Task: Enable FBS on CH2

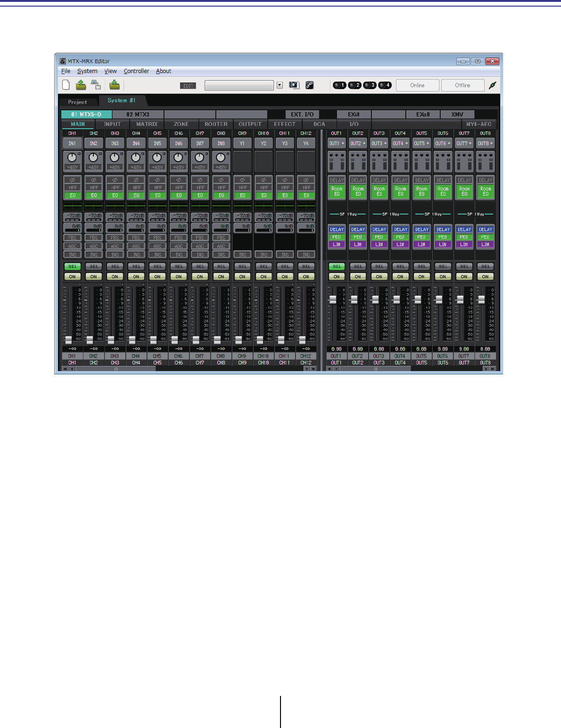Action: pos(94,238)
